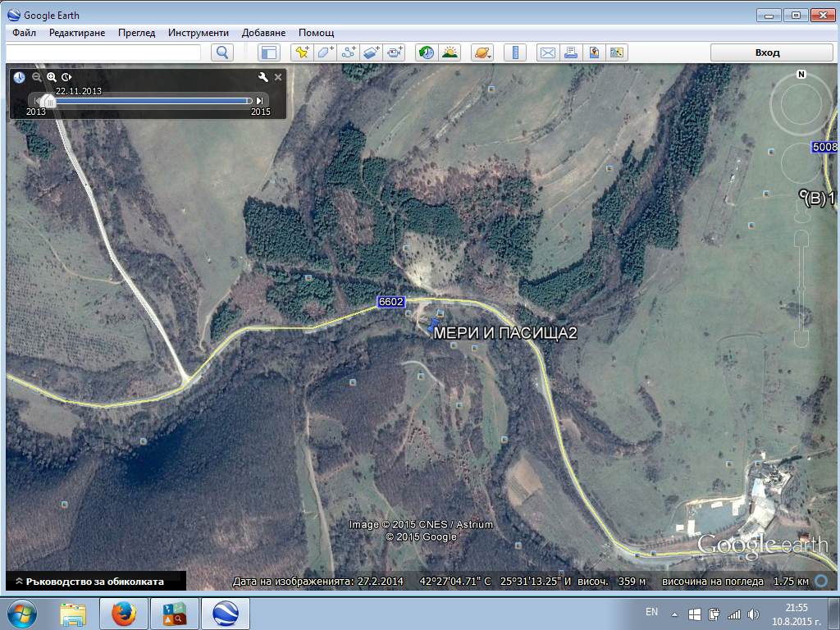Step to the previous imagery date
The image size is (840, 630).
point(36,101)
